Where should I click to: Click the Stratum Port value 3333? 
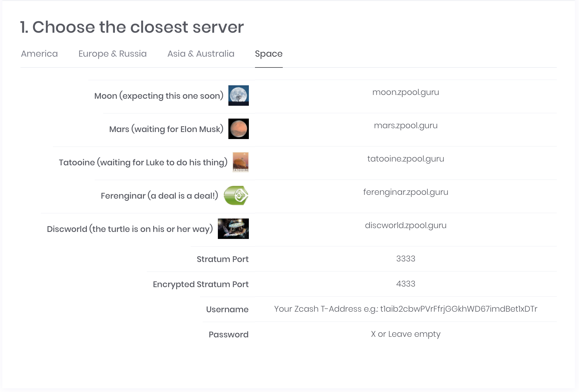coord(405,259)
